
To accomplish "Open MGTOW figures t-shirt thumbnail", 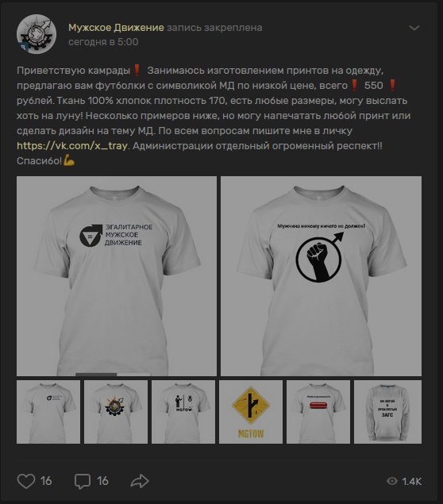I will [183, 412].
